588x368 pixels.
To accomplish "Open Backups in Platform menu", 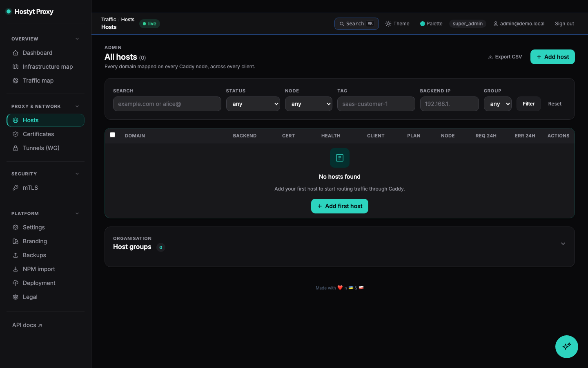I will (45, 255).
